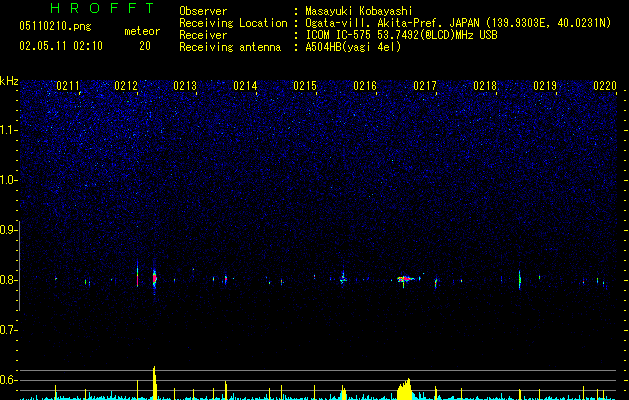The height and width of the screenshot is (400, 629).
Task: Click the timestamp 02.05.11 02:10
Action: (61, 46)
